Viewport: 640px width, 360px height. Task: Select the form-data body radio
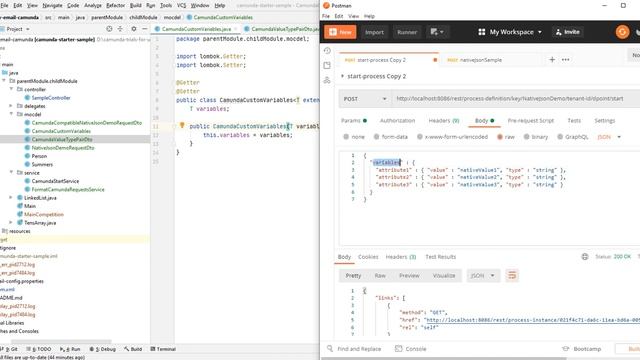click(376, 137)
